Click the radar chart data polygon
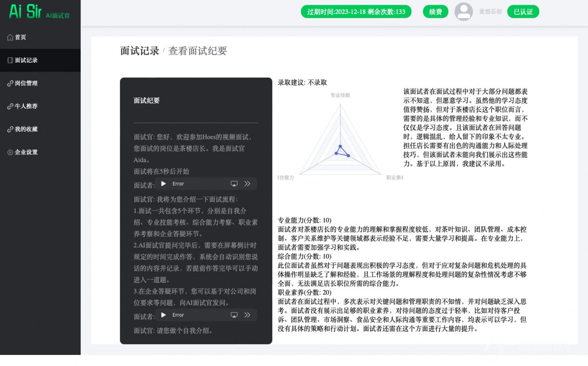 341,152
